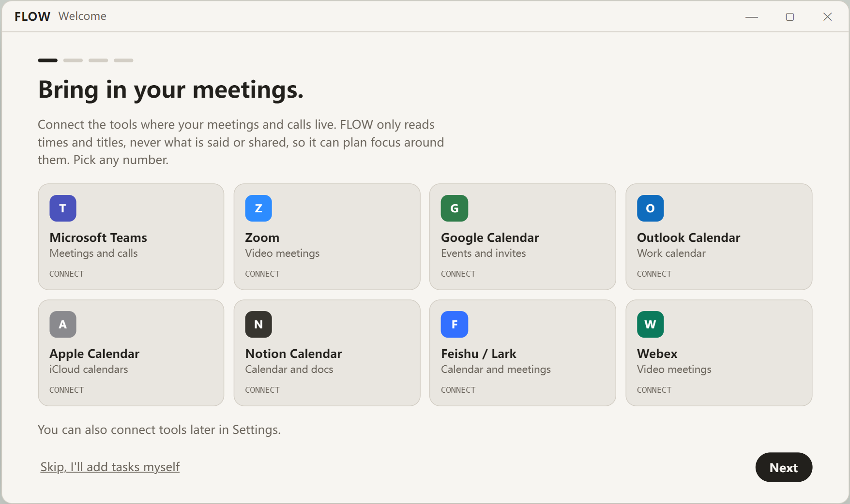Connect Zoom via its CONNECT label
The height and width of the screenshot is (504, 850).
(262, 274)
